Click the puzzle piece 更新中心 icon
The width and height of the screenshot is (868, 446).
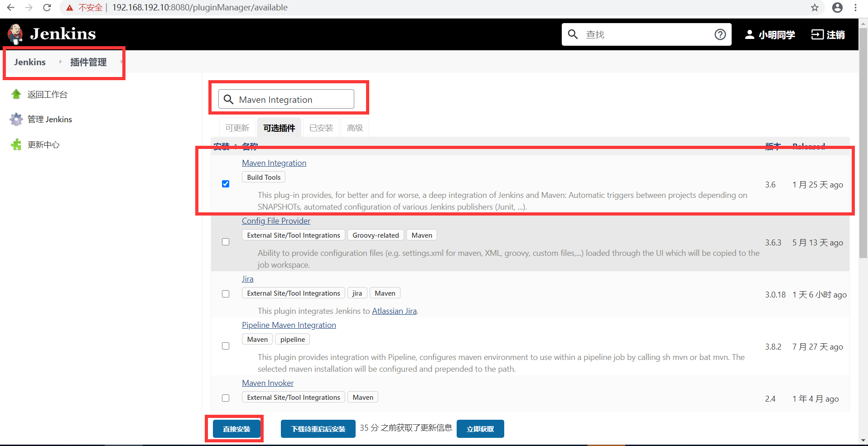pos(16,144)
